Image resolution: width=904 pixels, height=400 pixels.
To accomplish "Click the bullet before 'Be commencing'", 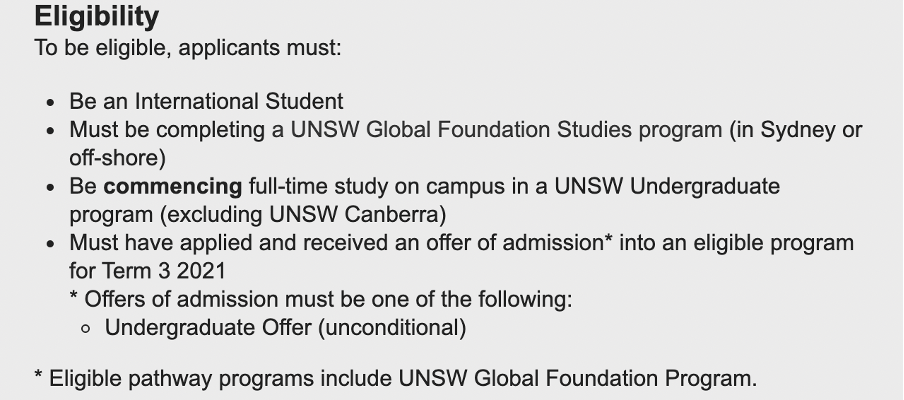I will tap(52, 188).
